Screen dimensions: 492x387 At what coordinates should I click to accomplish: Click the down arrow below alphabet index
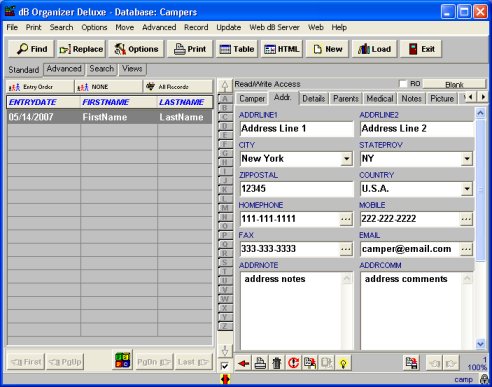coord(225,351)
